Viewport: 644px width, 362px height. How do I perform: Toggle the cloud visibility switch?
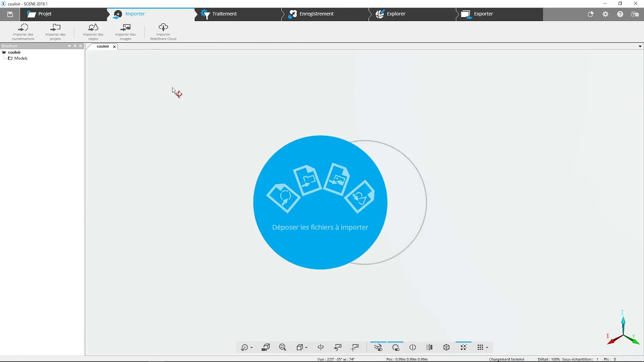point(395,347)
